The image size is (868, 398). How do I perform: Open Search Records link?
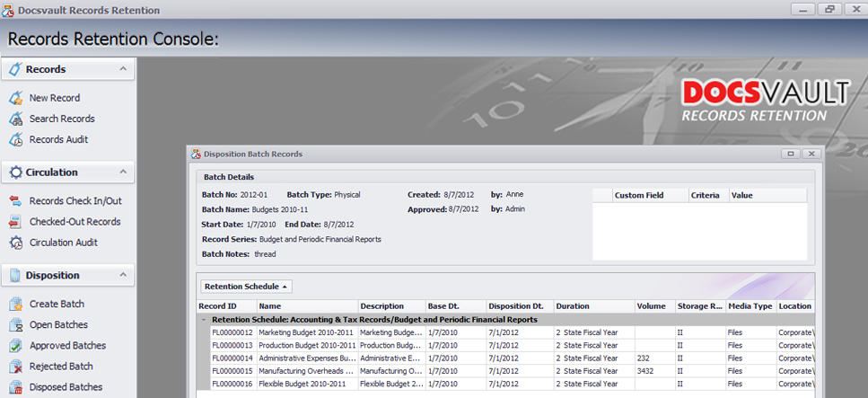(62, 119)
